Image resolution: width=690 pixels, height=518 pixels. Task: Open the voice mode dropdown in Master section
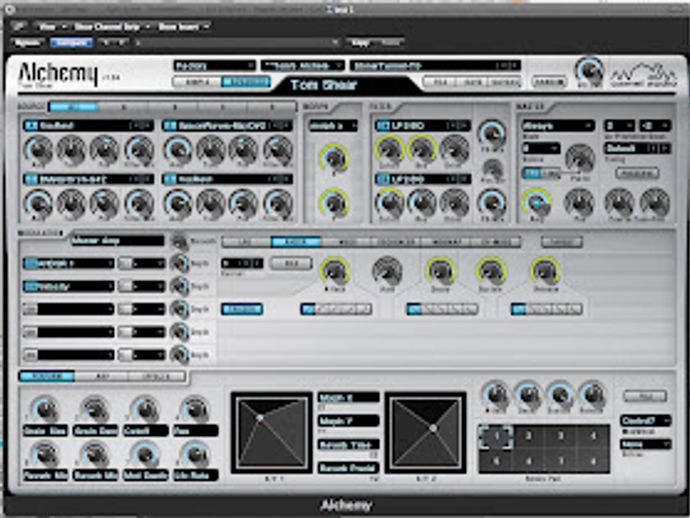[558, 126]
